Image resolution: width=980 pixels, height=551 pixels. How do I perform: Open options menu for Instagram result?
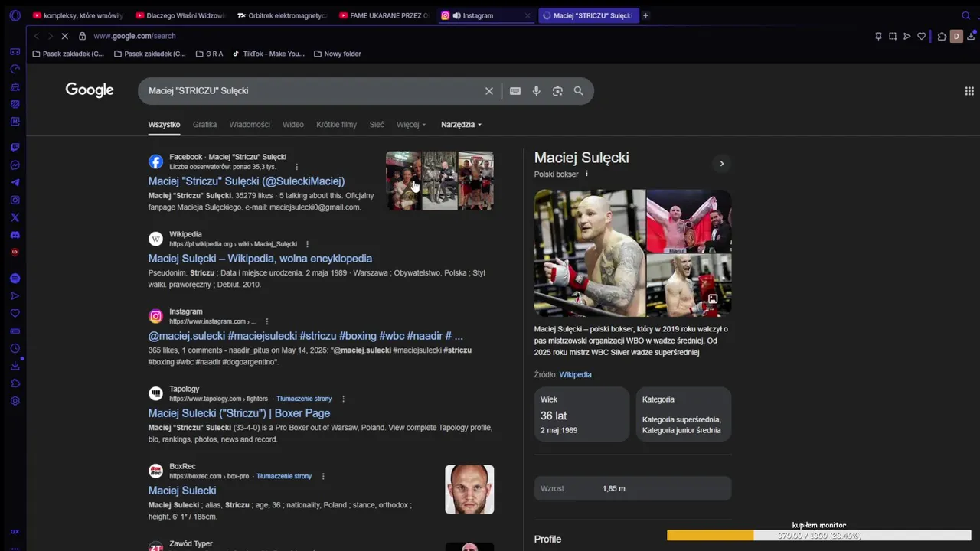[267, 321]
